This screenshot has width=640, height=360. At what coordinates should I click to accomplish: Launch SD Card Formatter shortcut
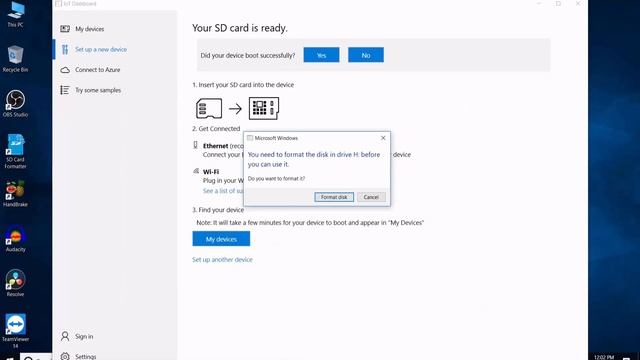coord(16,151)
